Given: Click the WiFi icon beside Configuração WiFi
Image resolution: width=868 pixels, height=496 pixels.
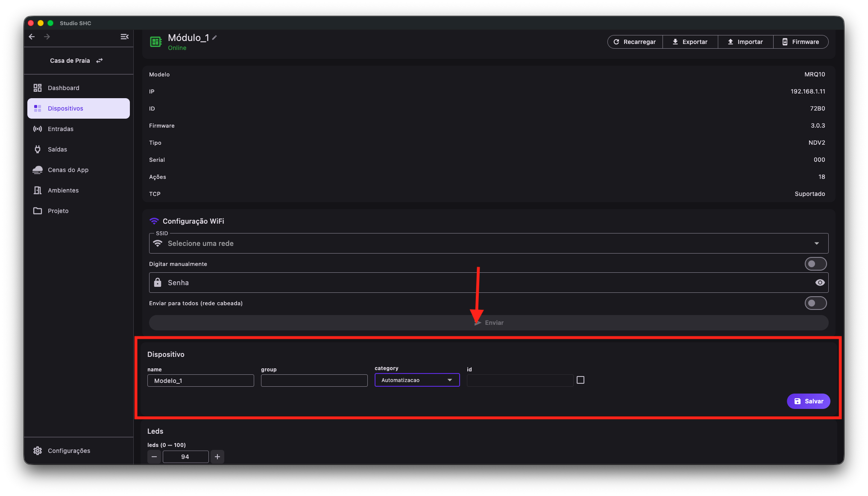Looking at the screenshot, I should [154, 221].
